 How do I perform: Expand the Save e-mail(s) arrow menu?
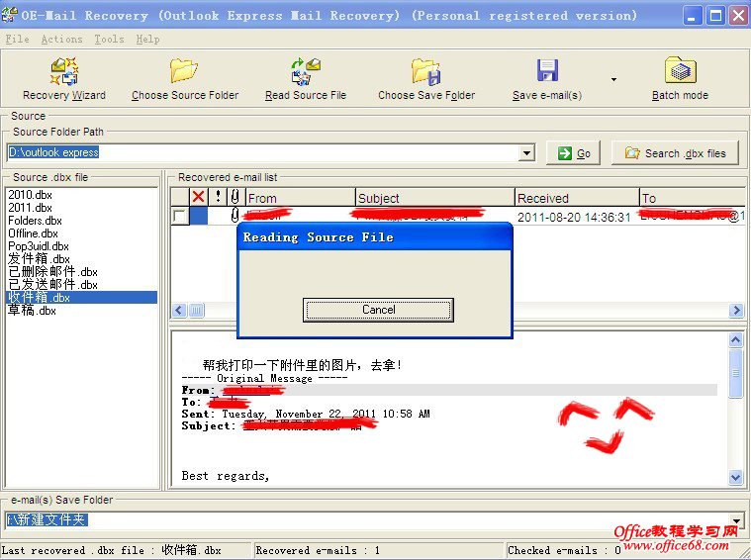[613, 79]
